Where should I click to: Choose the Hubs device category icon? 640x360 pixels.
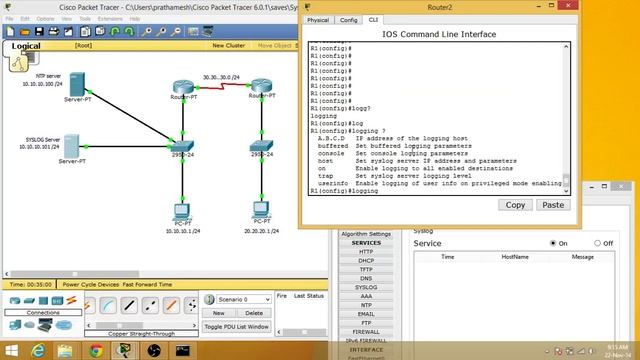[43, 301]
